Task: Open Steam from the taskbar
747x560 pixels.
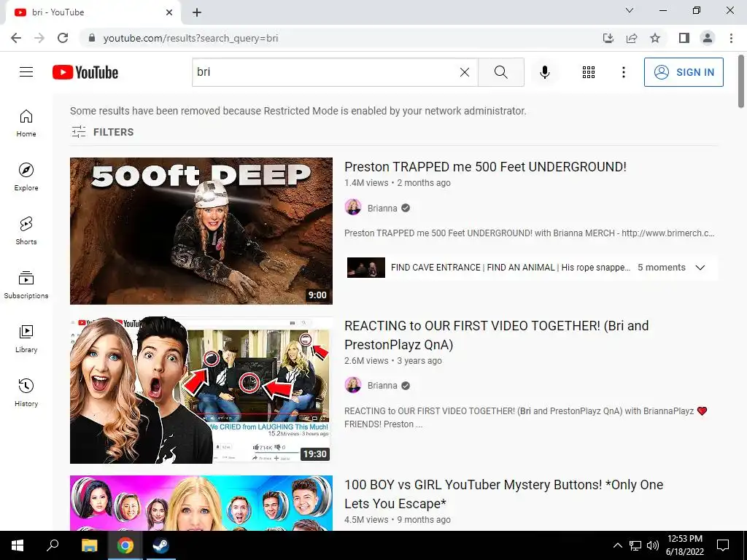Action: click(160, 545)
